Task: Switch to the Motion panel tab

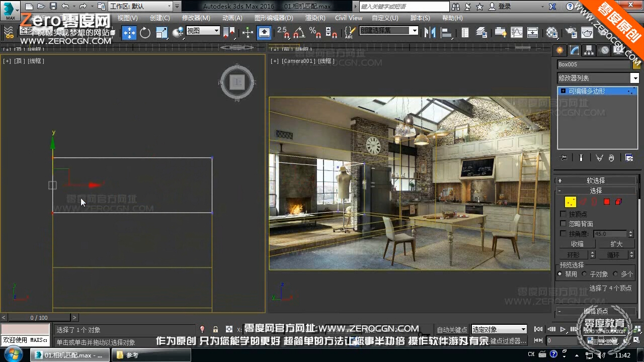Action: coord(604,50)
